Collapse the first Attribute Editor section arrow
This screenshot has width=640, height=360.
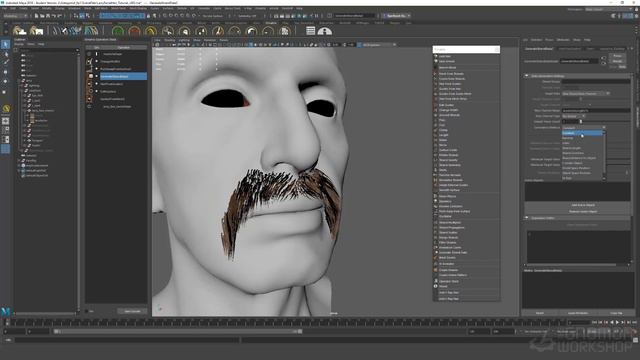(x=527, y=76)
